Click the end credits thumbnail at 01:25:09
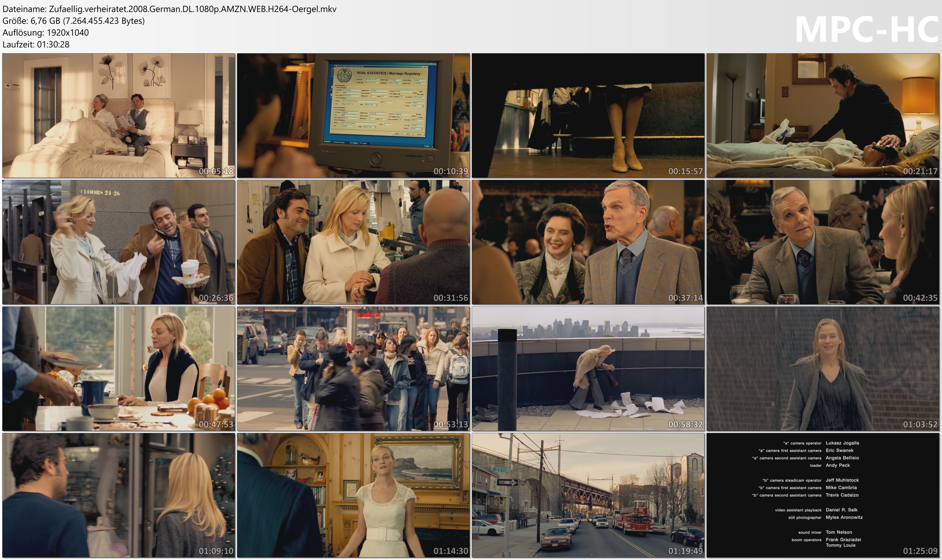The image size is (942, 560). click(823, 495)
